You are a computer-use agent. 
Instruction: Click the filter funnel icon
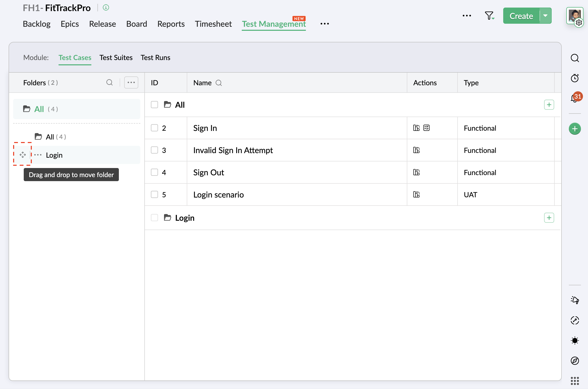[489, 16]
